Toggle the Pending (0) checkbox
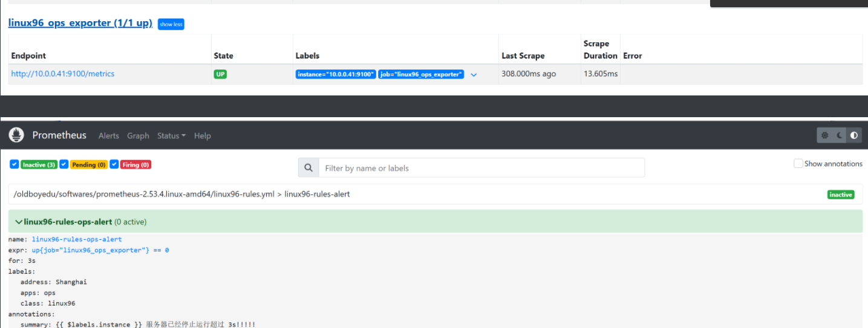 (x=64, y=164)
